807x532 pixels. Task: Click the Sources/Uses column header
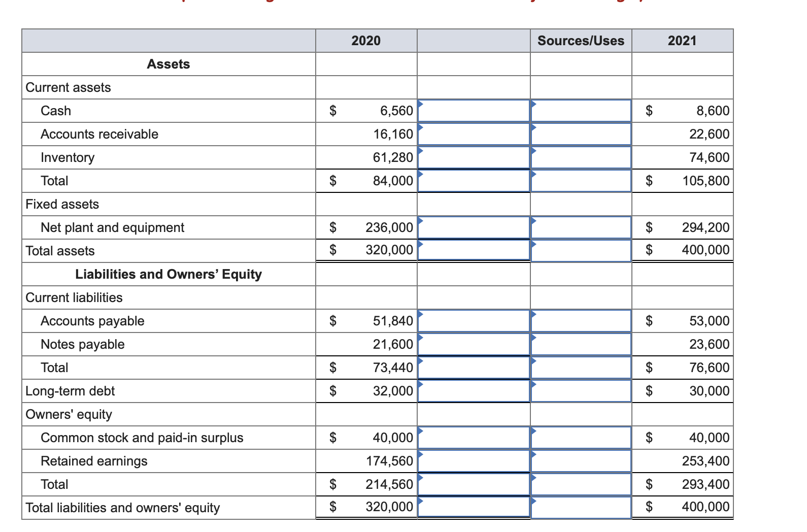[x=581, y=41]
